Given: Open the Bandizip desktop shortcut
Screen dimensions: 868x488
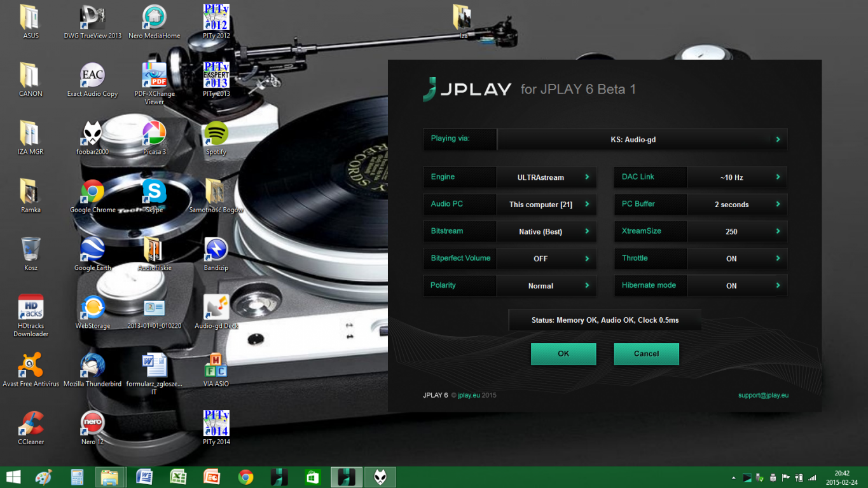Looking at the screenshot, I should [216, 254].
